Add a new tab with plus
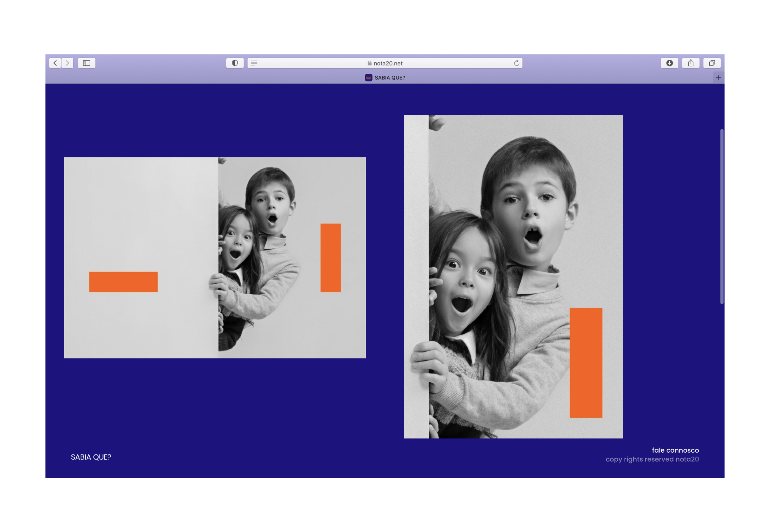The width and height of the screenshot is (770, 532). coord(718,78)
